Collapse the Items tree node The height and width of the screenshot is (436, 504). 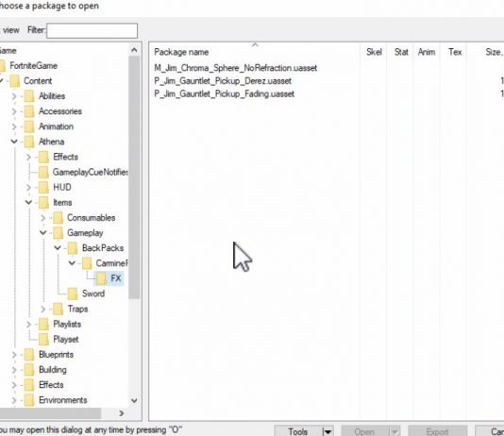coord(28,202)
